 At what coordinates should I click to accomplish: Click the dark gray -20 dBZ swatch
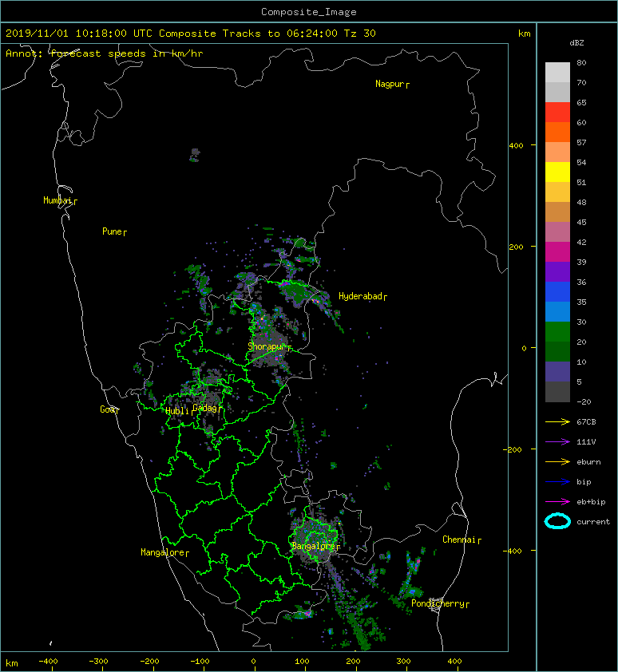557,392
